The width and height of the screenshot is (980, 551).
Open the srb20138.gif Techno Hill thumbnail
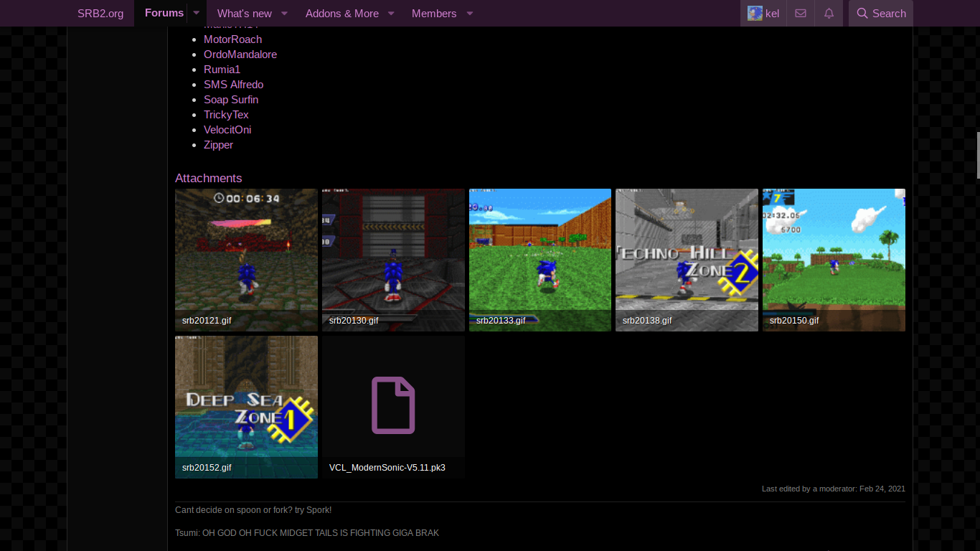click(x=687, y=260)
